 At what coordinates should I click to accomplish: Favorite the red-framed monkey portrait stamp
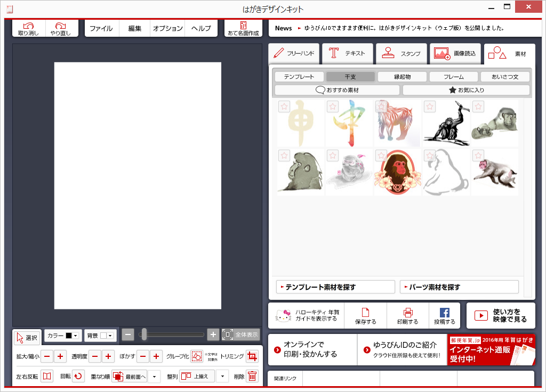[x=381, y=156]
